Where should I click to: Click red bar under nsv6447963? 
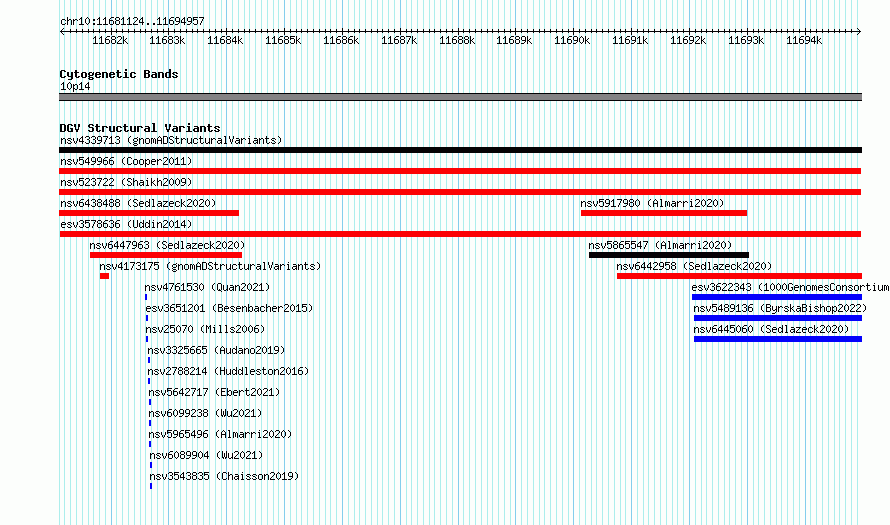166,255
